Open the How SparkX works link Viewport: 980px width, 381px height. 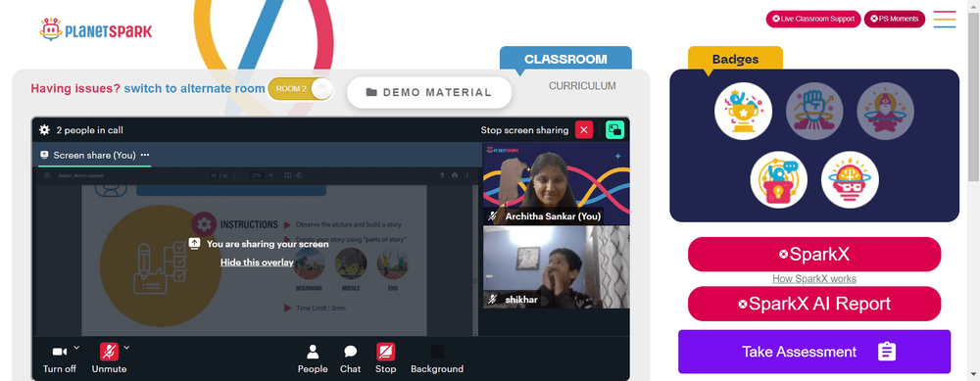point(814,279)
